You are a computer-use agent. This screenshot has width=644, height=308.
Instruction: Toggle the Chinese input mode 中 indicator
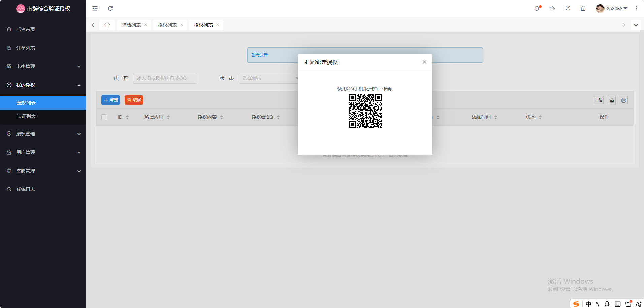coord(588,304)
